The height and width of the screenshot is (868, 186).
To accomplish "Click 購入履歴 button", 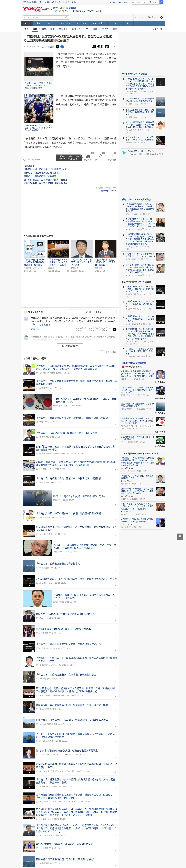I will coord(151,17).
